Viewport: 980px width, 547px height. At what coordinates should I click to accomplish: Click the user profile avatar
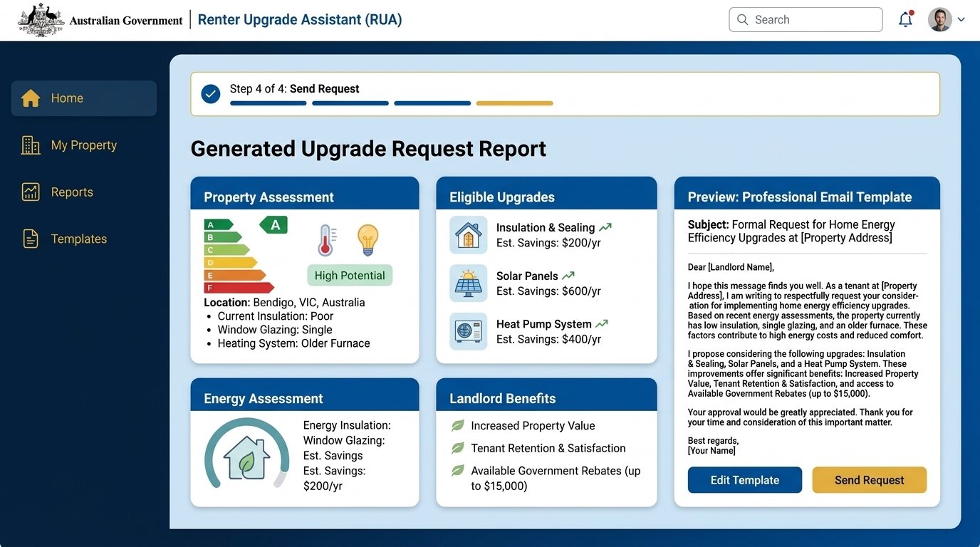click(940, 20)
